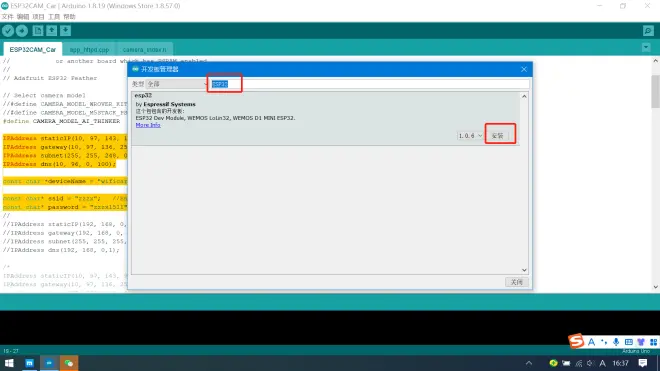Click the Windows Start button

[9, 363]
